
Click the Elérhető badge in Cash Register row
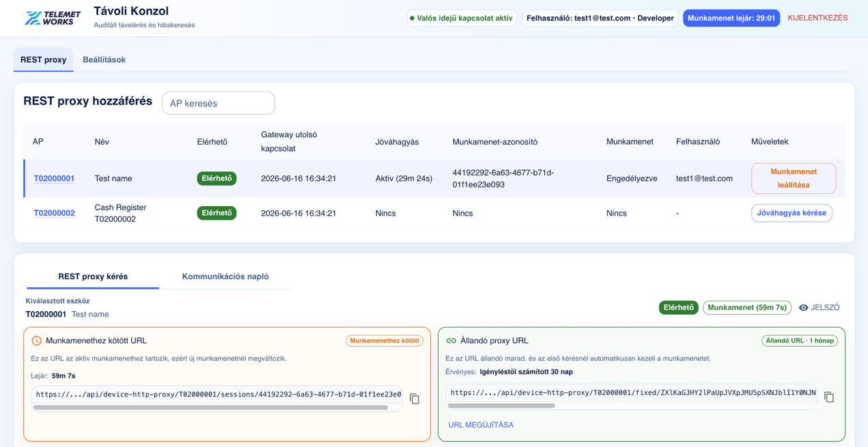pos(216,213)
